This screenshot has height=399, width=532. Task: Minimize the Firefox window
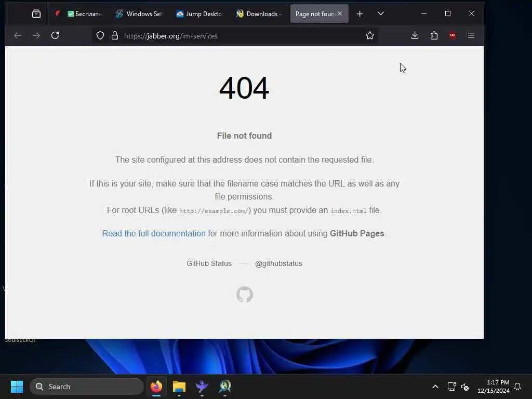point(424,14)
